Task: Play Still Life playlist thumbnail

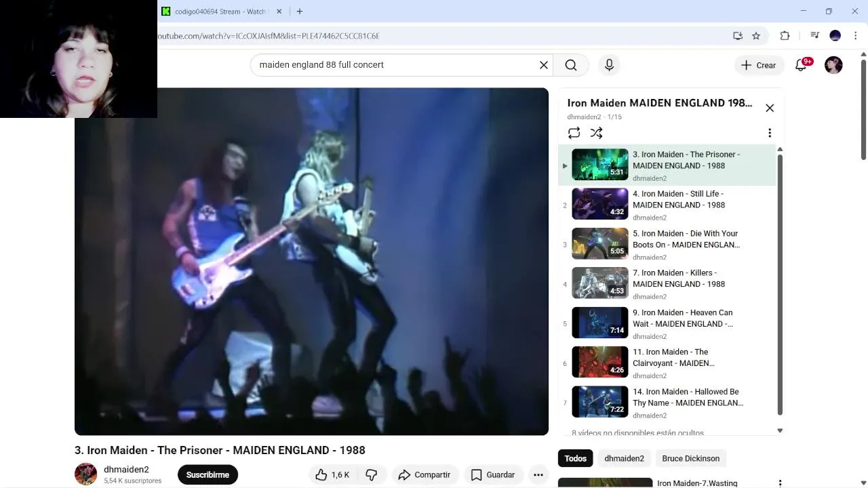Action: [x=600, y=204]
